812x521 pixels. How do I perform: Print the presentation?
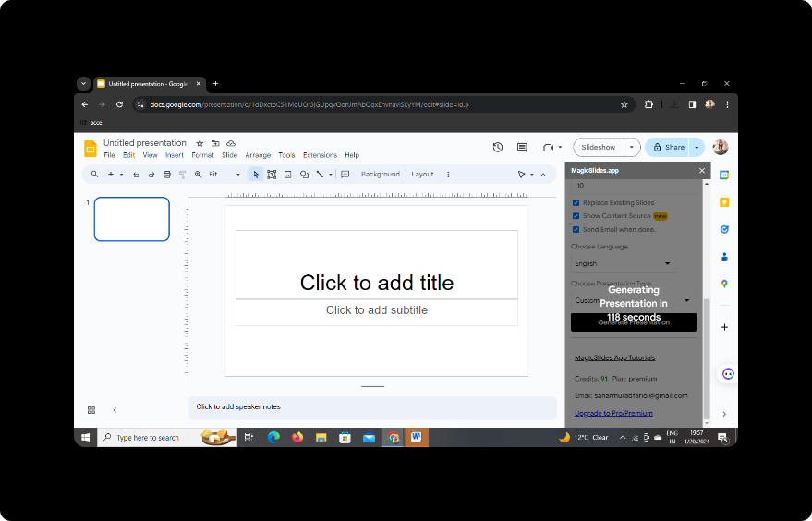167,175
